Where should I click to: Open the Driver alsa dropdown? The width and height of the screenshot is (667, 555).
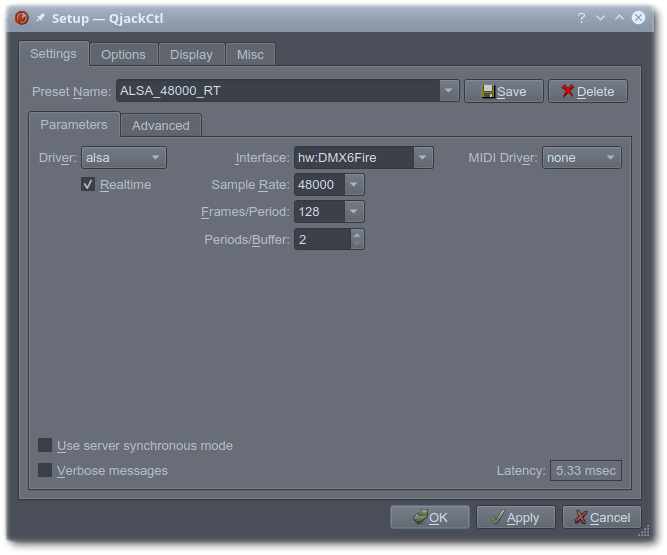pos(124,158)
